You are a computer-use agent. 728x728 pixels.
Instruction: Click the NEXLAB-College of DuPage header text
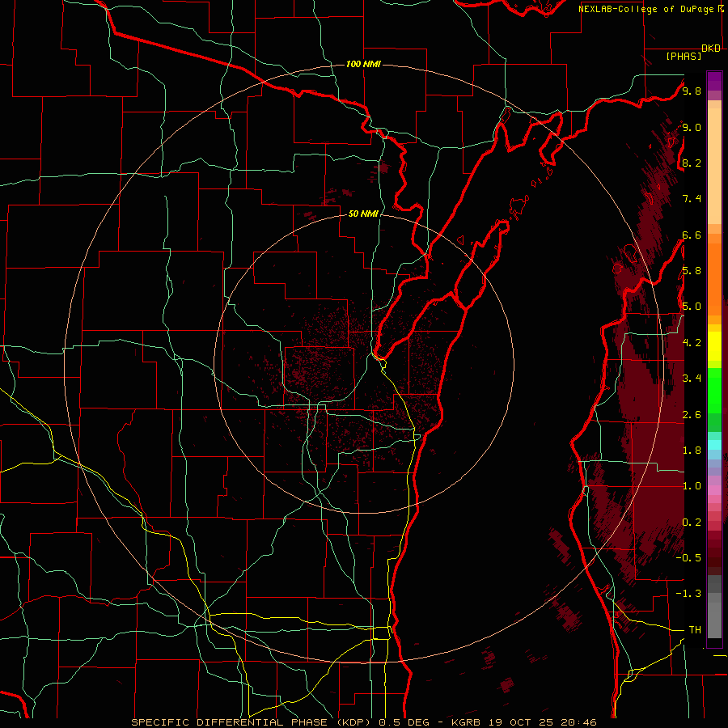click(x=645, y=9)
